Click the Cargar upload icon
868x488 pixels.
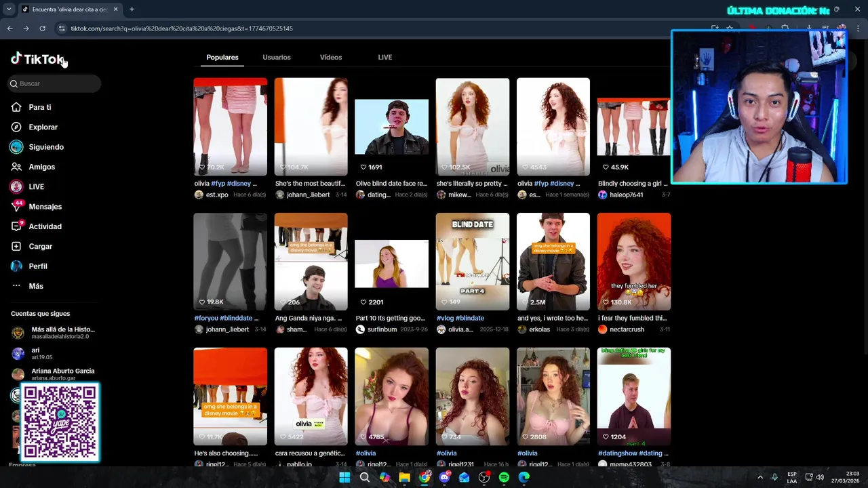16,246
